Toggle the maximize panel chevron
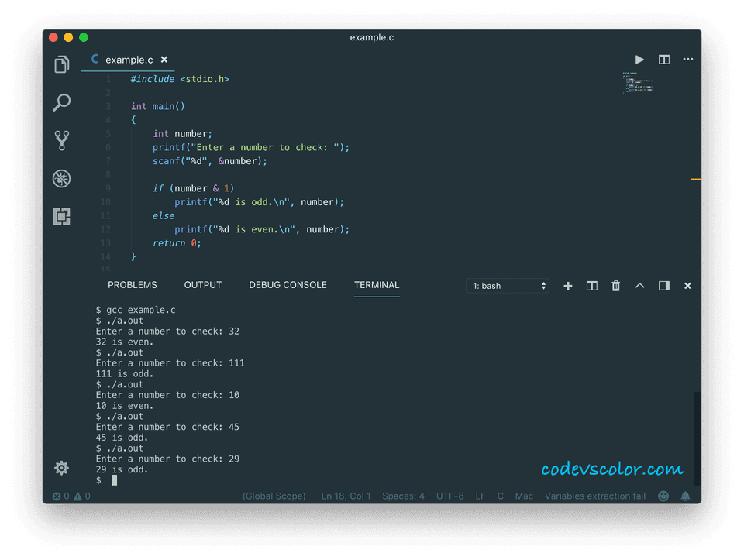Viewport: 744px width, 560px height. coord(639,286)
